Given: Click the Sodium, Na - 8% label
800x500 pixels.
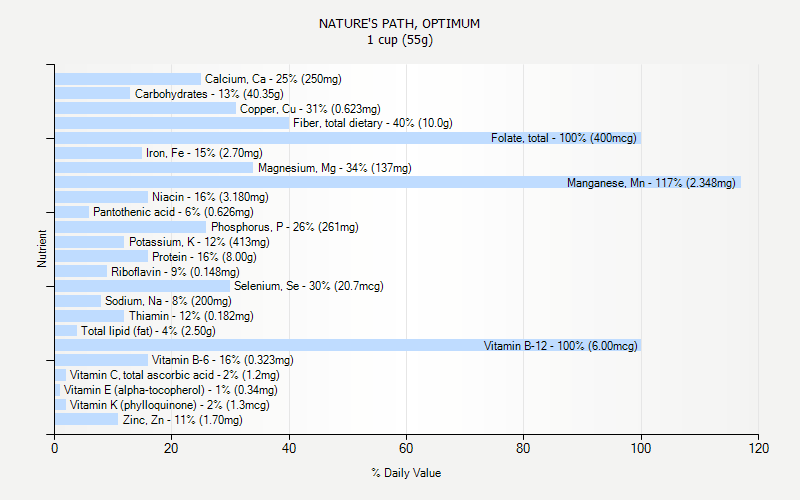Looking at the screenshot, I should (168, 301).
